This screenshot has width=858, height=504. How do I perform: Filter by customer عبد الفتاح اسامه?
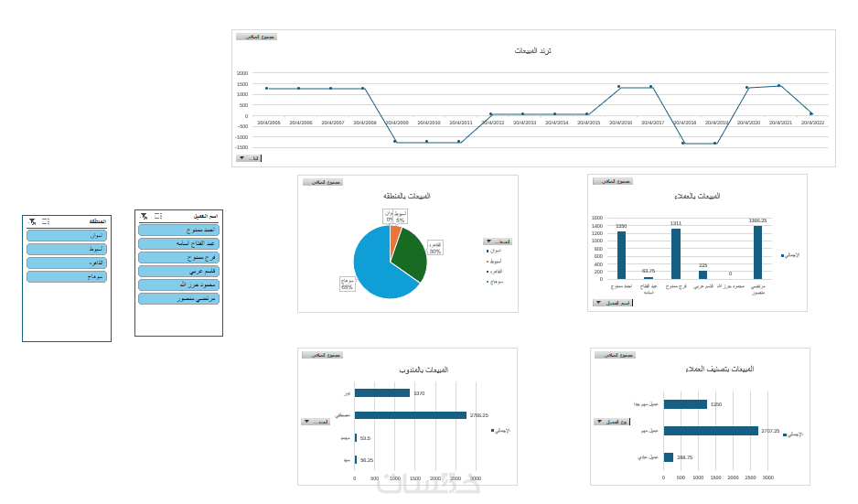[x=179, y=243]
